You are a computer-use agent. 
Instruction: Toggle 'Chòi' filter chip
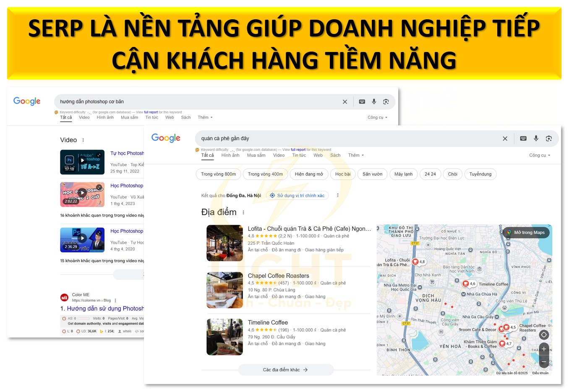pos(453,174)
